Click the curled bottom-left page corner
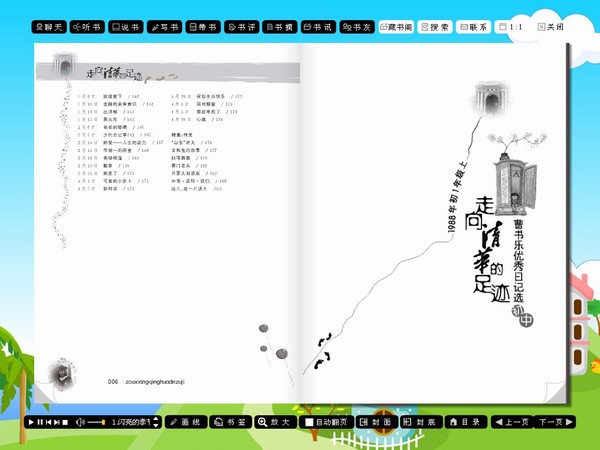Image resolution: width=600 pixels, height=450 pixels. pos(43,394)
